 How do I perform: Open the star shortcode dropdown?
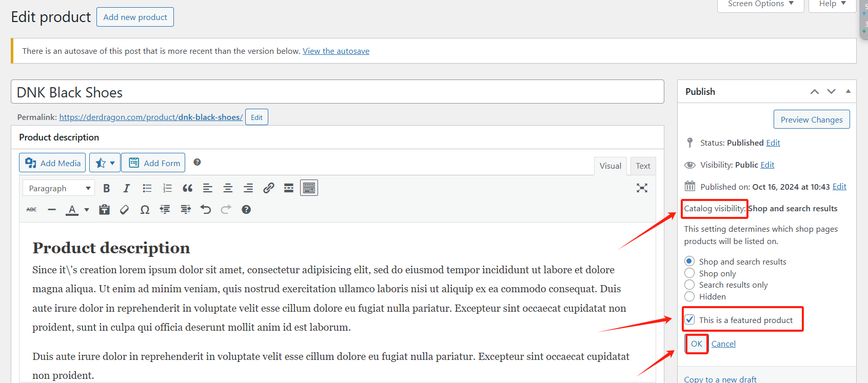[105, 163]
